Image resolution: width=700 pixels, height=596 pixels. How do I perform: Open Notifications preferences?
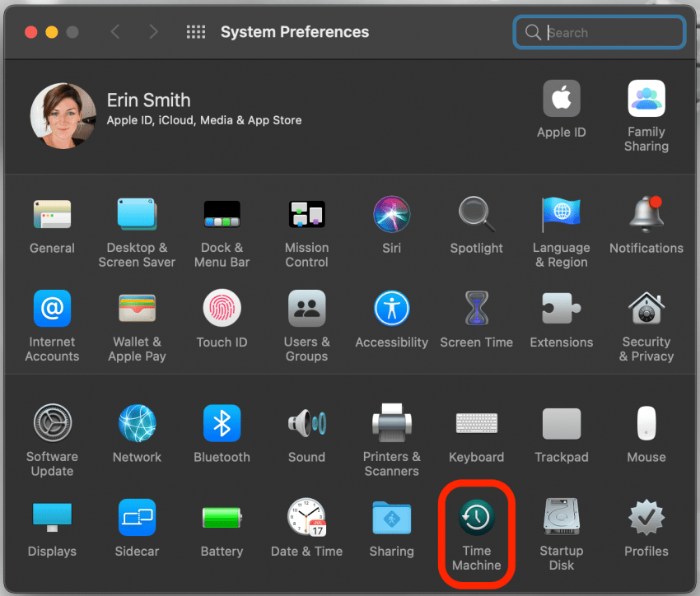click(646, 214)
